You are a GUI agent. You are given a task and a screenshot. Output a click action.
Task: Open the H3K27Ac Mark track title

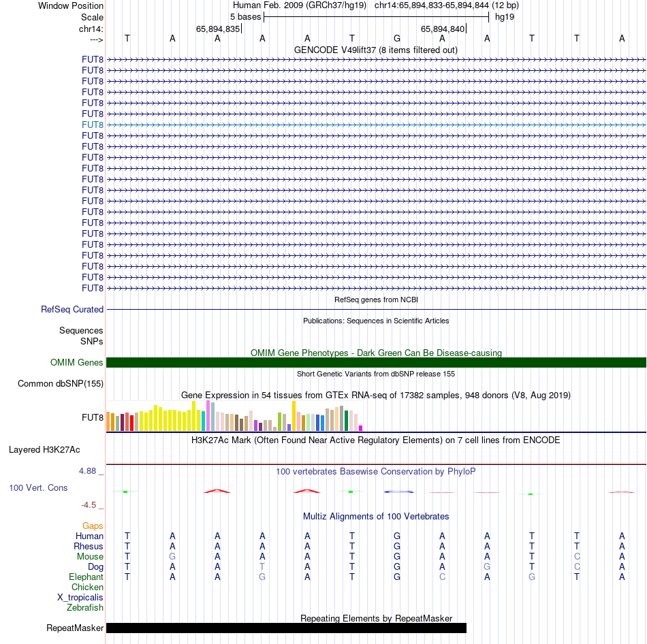pyautogui.click(x=376, y=440)
